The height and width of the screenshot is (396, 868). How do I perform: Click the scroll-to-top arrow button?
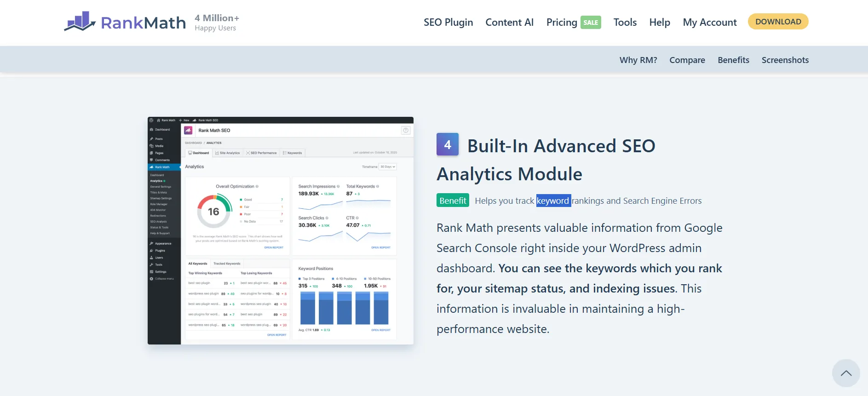846,373
